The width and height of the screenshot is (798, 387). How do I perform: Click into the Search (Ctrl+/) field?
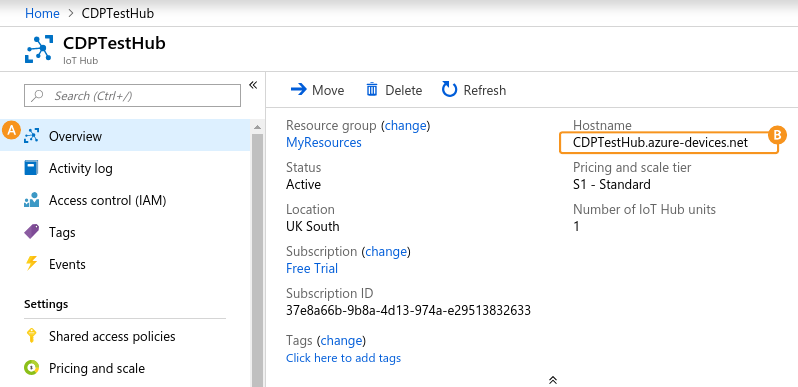132,96
